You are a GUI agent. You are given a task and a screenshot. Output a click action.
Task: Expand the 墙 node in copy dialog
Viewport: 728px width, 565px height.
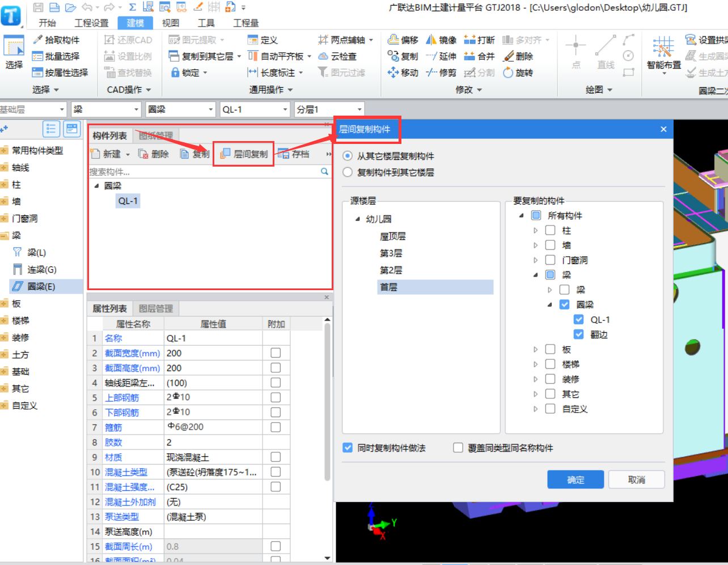(x=536, y=245)
